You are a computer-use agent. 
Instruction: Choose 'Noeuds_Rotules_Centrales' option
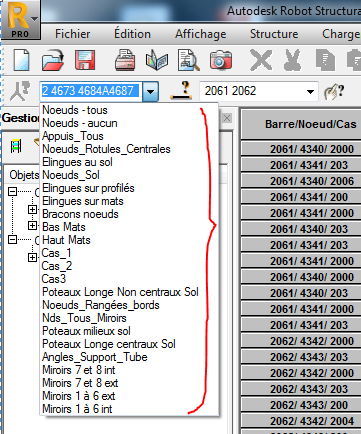129,149
